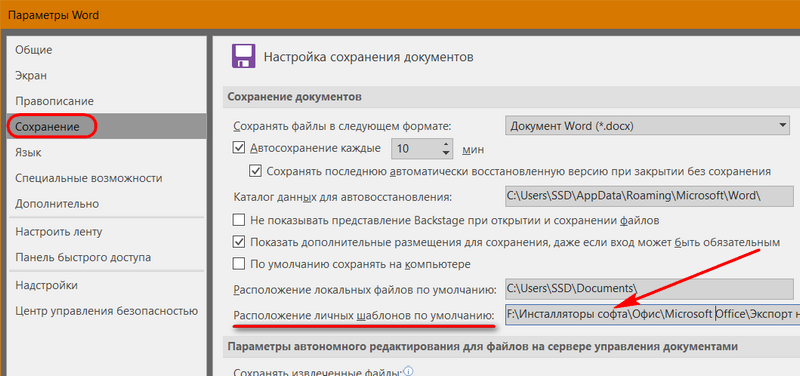Click the Расположение локальных файлов по умолчанию label
This screenshot has height=376, width=800.
tap(365, 290)
